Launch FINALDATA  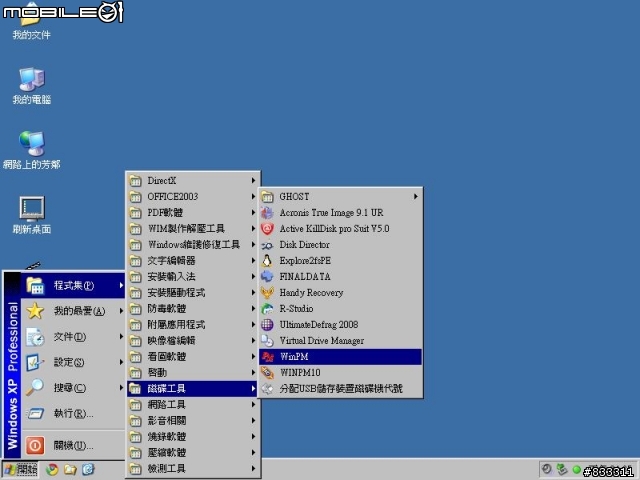tap(340, 276)
